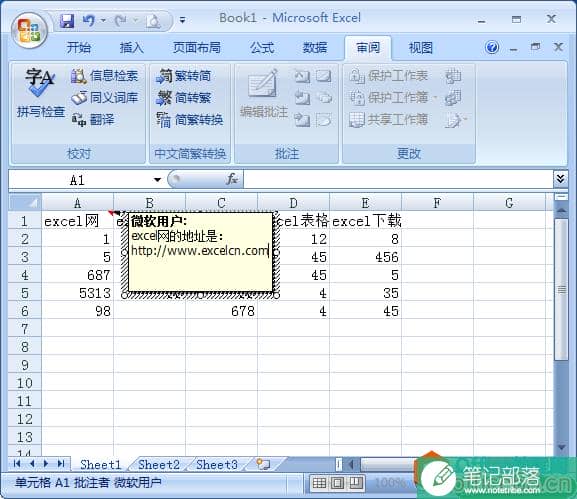This screenshot has height=499, width=577.
Task: Click the Redo arrow icon
Action: (x=121, y=21)
